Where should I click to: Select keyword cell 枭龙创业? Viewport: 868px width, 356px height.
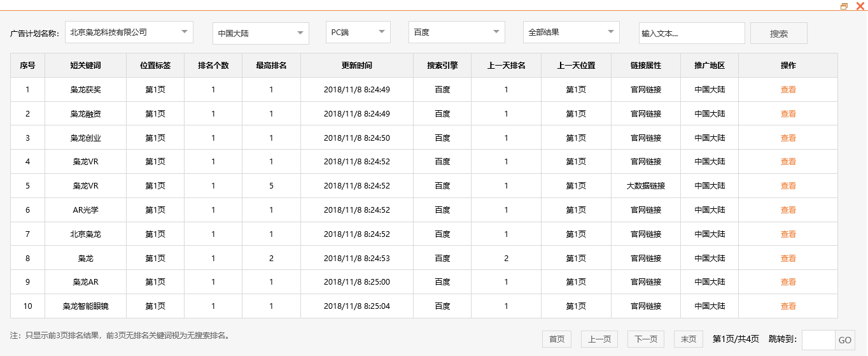point(86,138)
